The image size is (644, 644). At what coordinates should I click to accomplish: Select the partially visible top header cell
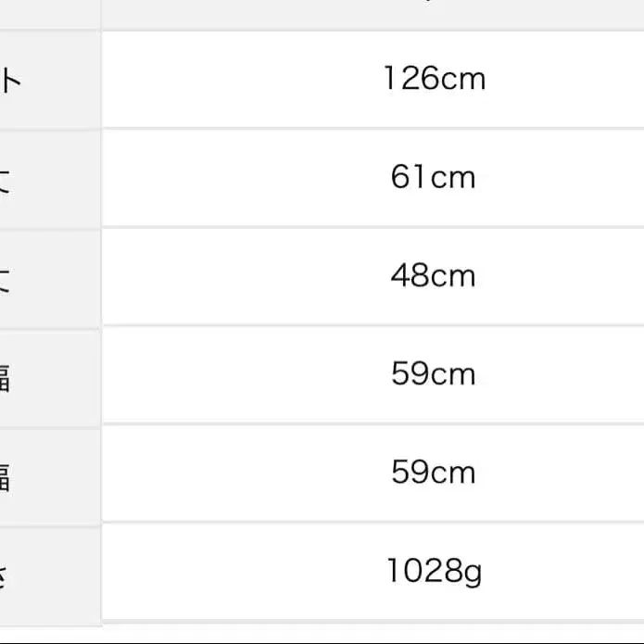48,11
